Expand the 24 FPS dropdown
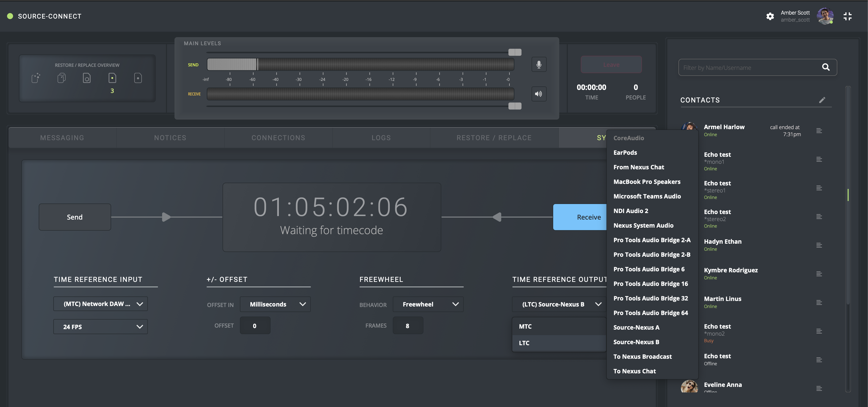 click(x=100, y=327)
